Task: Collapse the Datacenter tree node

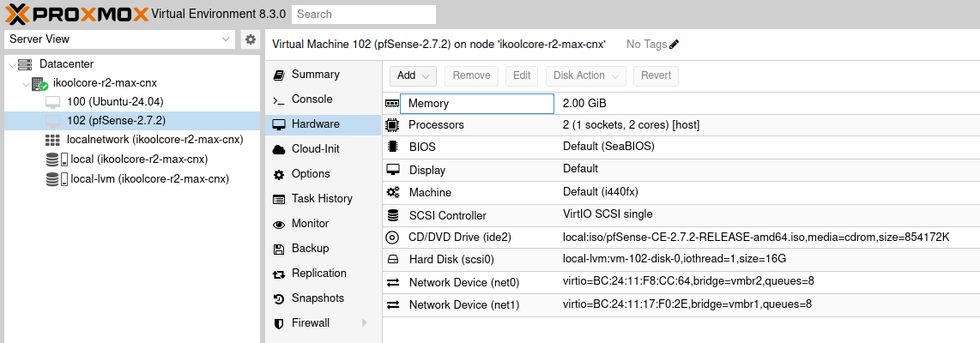Action: (x=11, y=64)
